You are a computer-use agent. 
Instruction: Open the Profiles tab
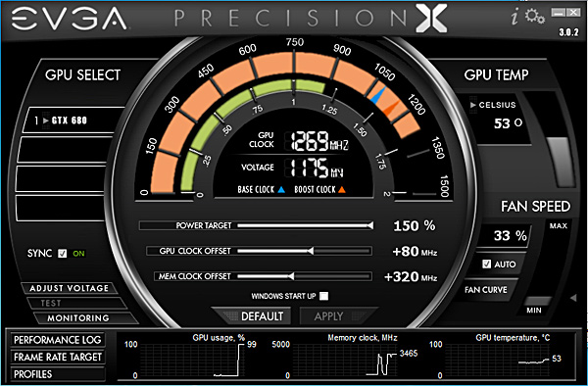click(x=58, y=374)
